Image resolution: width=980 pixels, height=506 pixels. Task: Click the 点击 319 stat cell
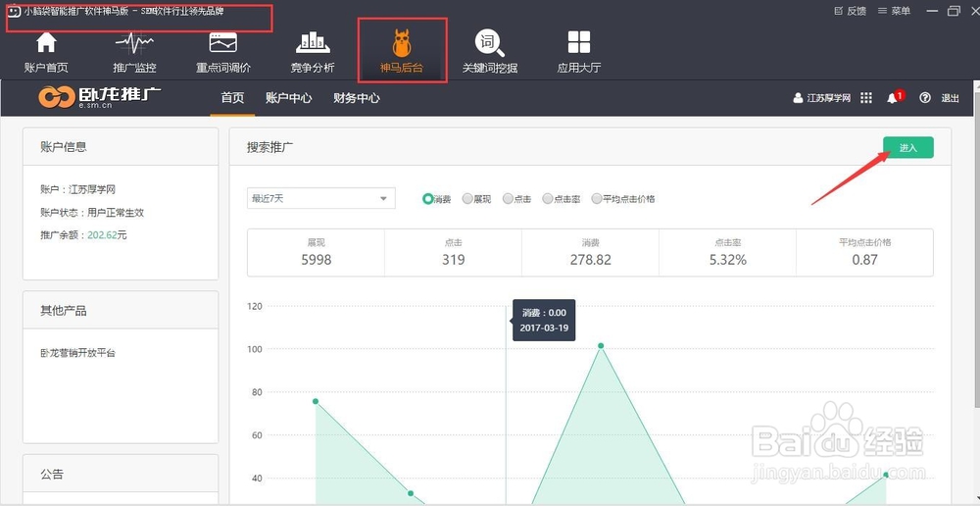pos(453,253)
